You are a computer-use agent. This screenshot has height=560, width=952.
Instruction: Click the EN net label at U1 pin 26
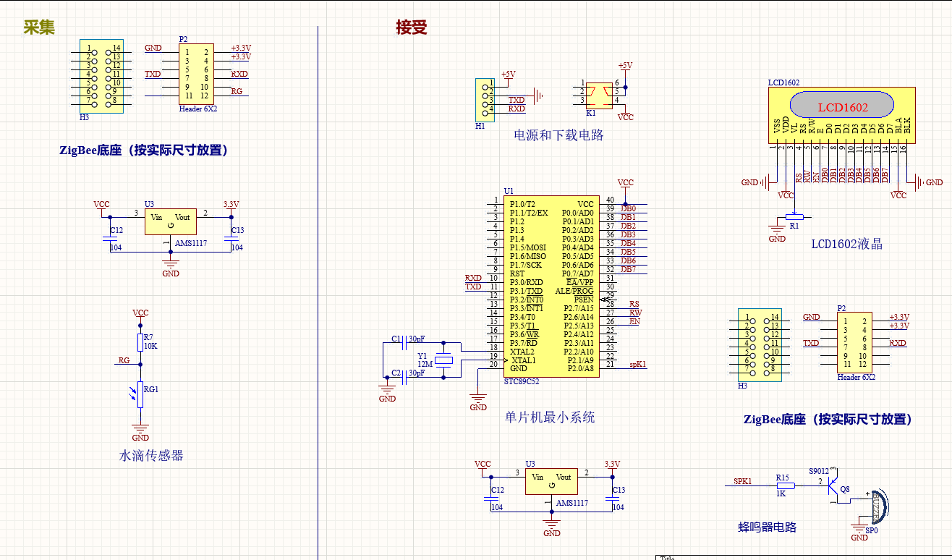pos(634,321)
